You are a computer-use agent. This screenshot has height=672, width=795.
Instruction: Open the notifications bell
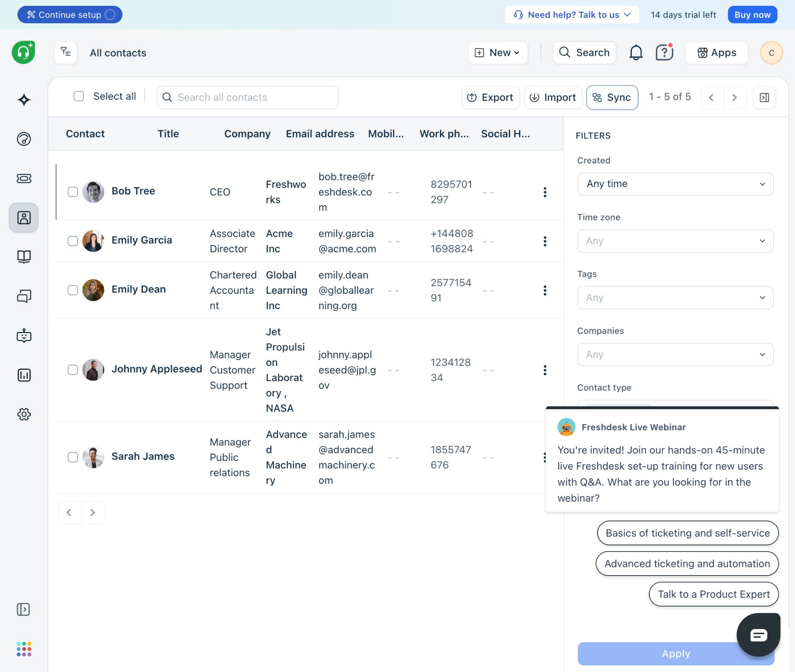point(636,53)
